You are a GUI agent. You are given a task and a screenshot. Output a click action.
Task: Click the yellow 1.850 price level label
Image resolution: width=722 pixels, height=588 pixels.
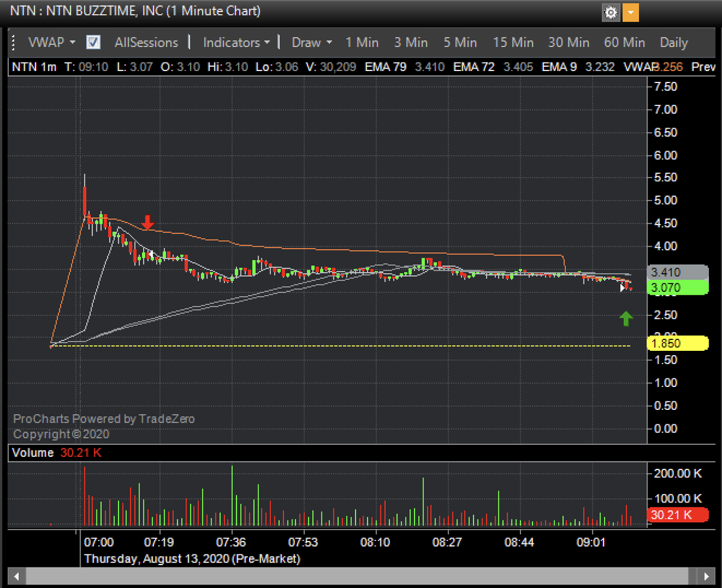(676, 343)
